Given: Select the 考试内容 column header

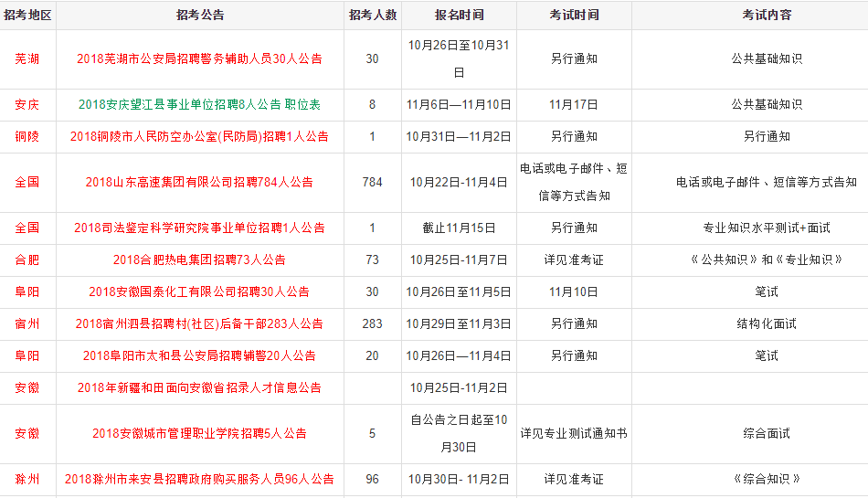Looking at the screenshot, I should coord(767,15).
